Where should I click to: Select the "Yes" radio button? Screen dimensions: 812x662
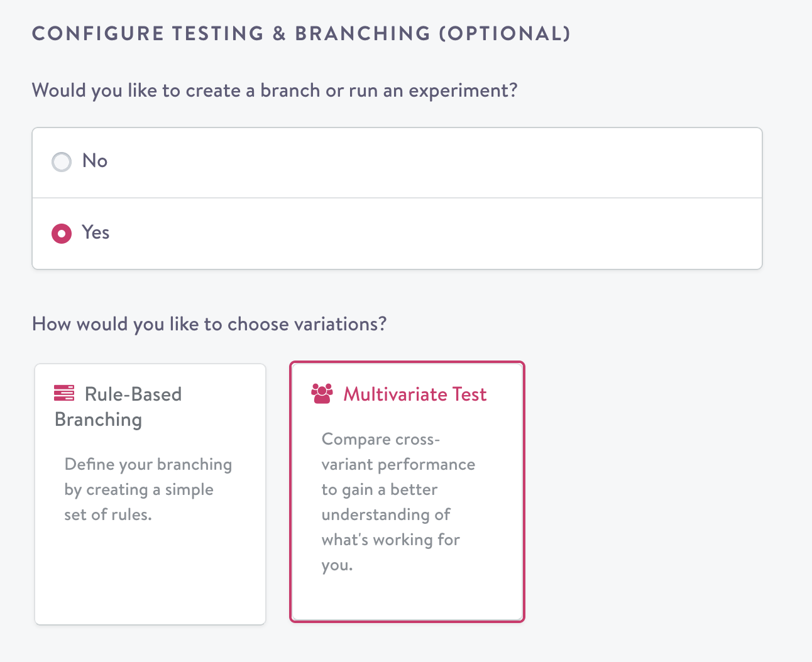[x=62, y=234]
